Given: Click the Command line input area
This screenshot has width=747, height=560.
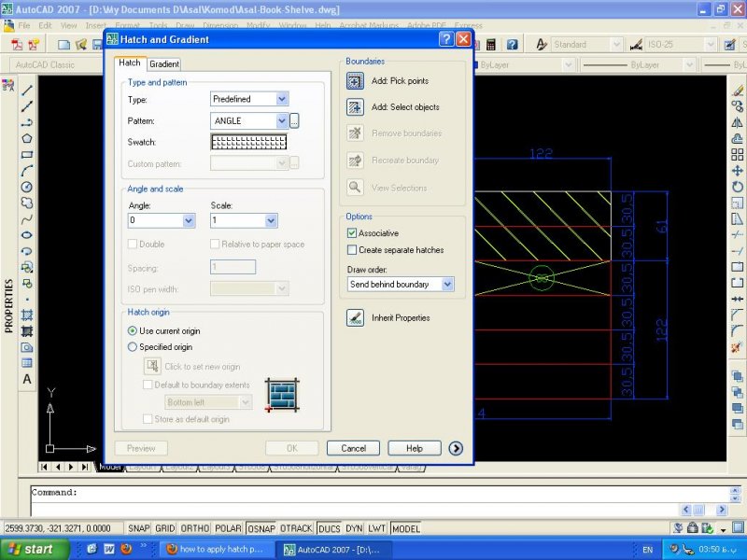Looking at the screenshot, I should [x=355, y=509].
